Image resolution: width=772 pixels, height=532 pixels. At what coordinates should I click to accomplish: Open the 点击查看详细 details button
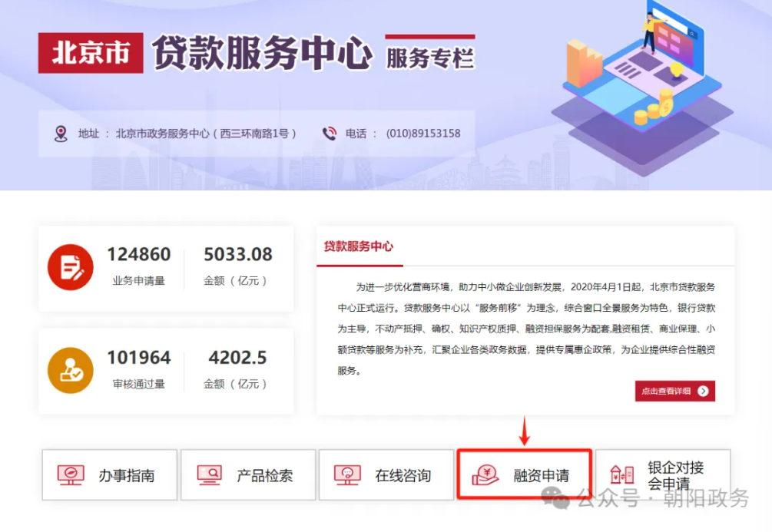click(674, 392)
